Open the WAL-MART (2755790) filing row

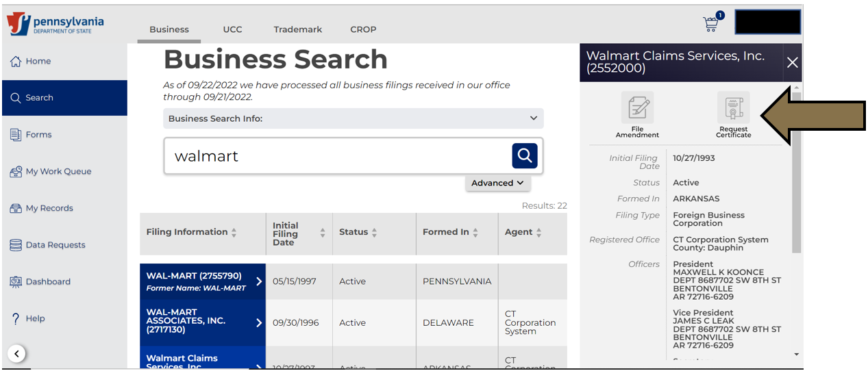203,281
